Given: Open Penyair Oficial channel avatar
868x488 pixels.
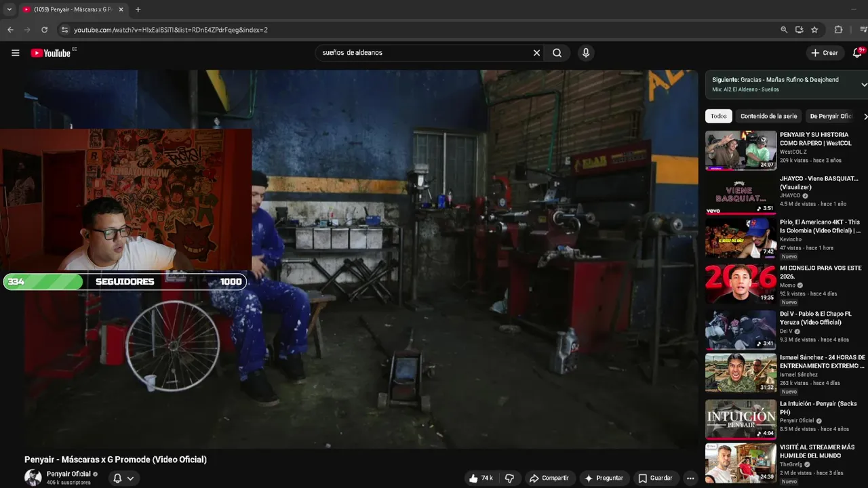Looking at the screenshot, I should tap(33, 478).
